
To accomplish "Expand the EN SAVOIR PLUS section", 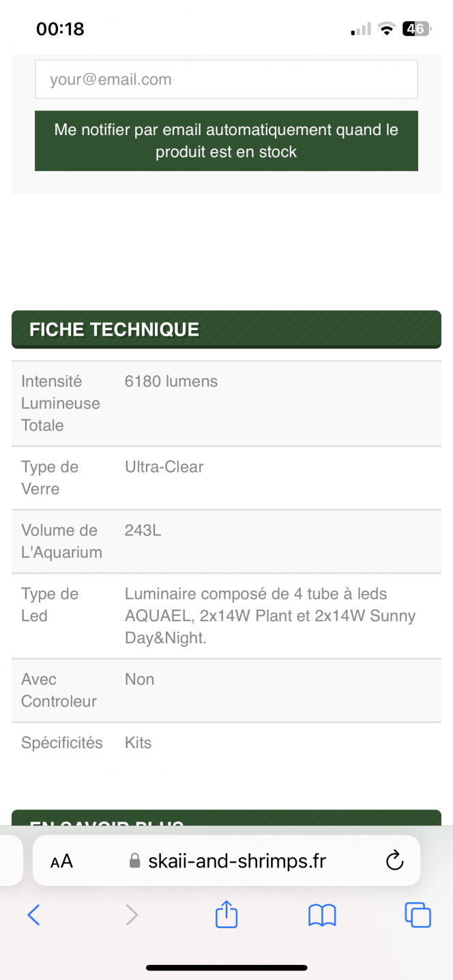I will [227, 818].
